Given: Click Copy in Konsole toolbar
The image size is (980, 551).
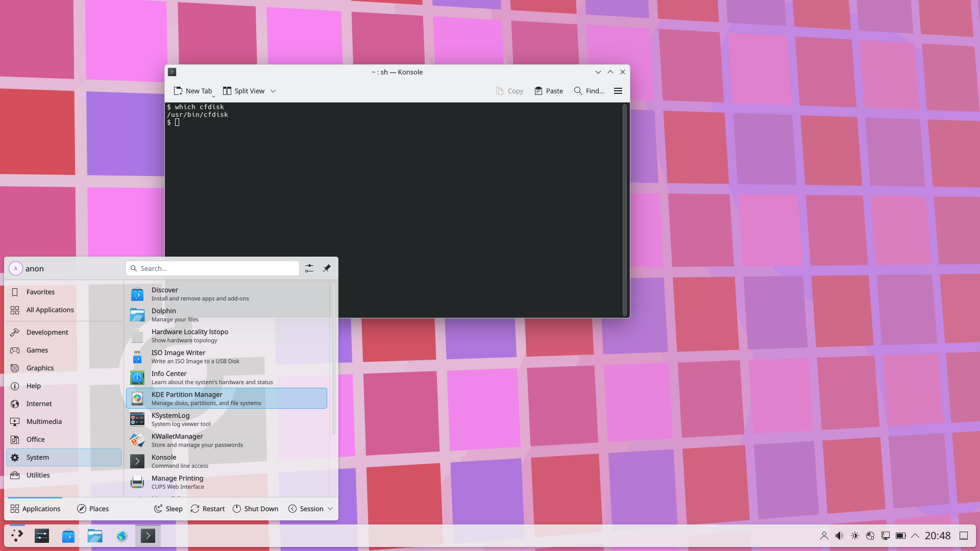Looking at the screenshot, I should 509,91.
